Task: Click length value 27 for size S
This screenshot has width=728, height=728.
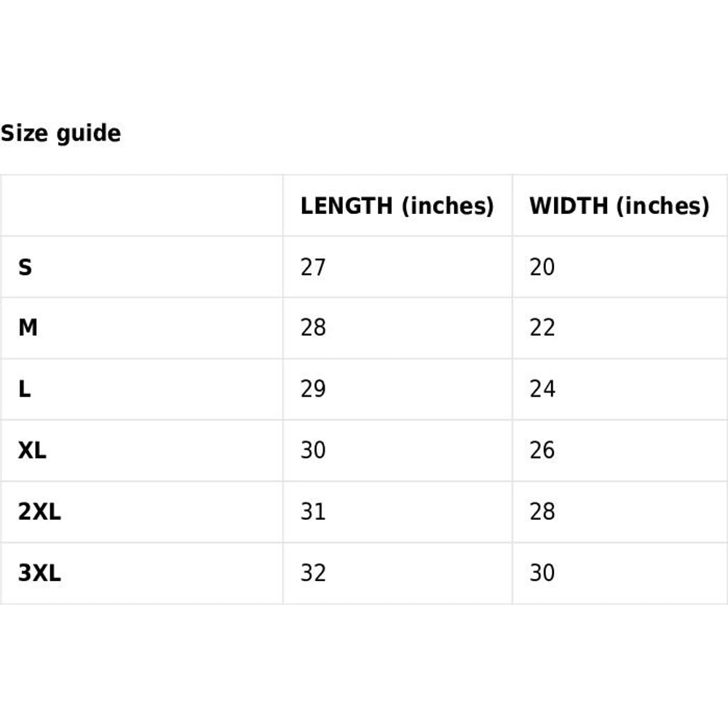Action: (x=313, y=267)
